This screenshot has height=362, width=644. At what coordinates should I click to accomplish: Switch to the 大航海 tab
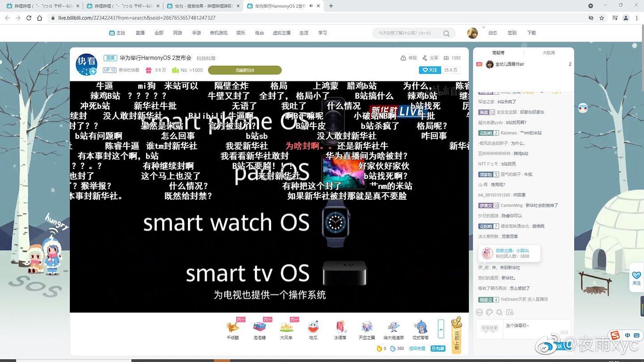pyautogui.click(x=549, y=53)
